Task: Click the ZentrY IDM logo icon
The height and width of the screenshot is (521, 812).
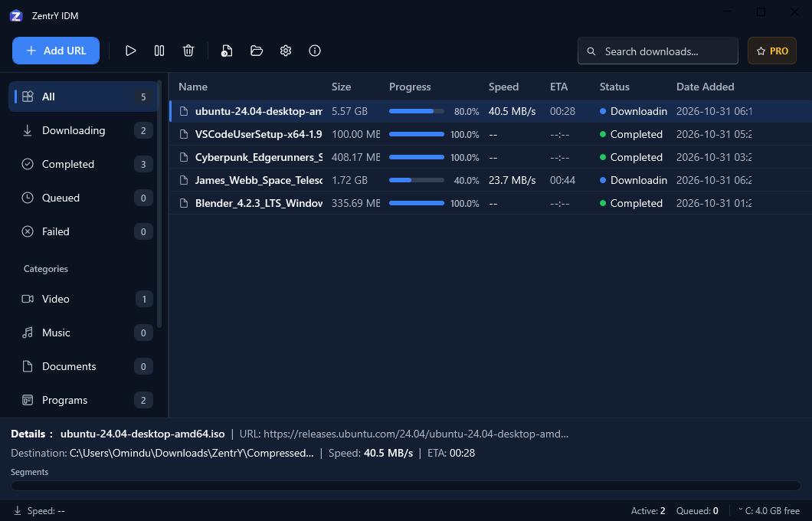Action: pos(16,15)
